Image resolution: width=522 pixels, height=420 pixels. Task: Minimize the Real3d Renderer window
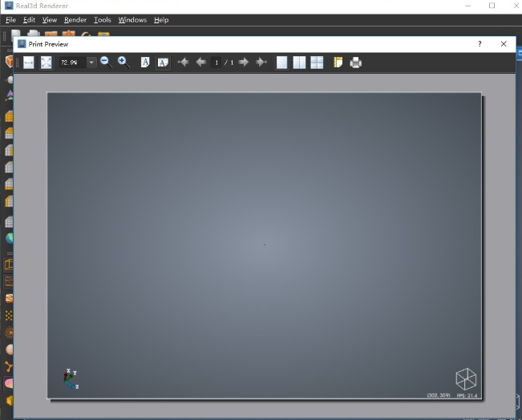tap(467, 6)
